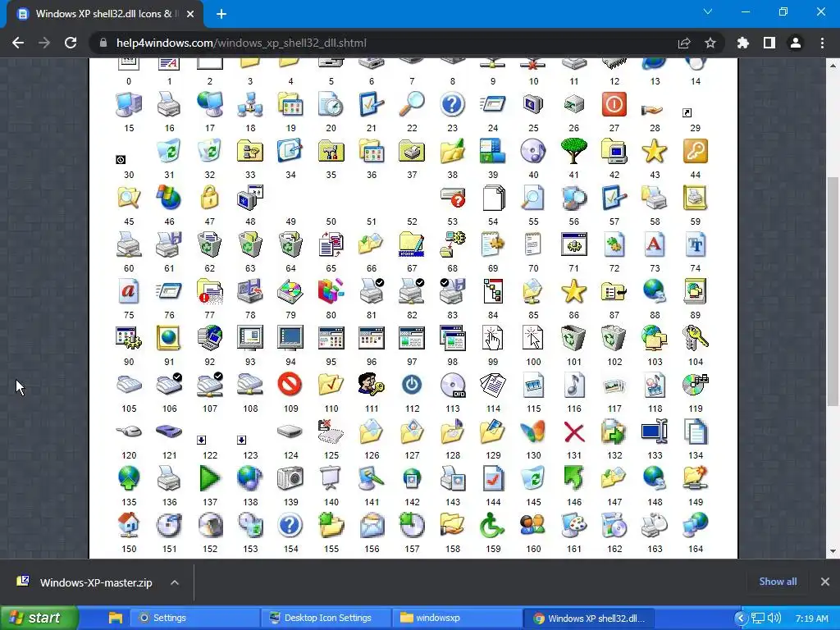Click Show all downloads link

778,582
